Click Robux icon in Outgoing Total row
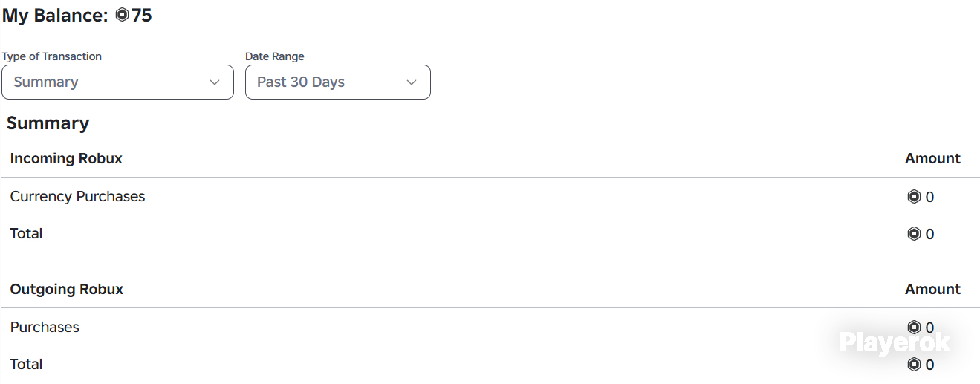The height and width of the screenshot is (384, 980). pos(914,365)
